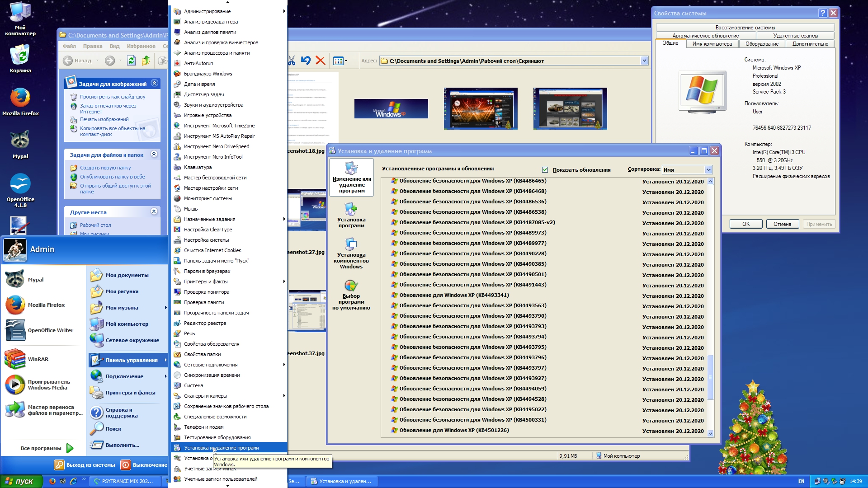Click Установка программ sidebar icon
Viewport: 868px width, 488px height.
click(351, 215)
